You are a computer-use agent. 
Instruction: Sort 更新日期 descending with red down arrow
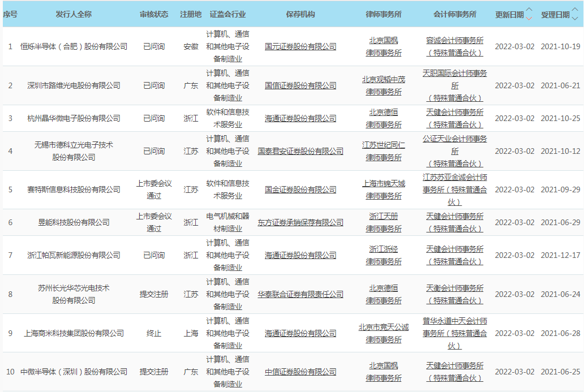tap(529, 18)
